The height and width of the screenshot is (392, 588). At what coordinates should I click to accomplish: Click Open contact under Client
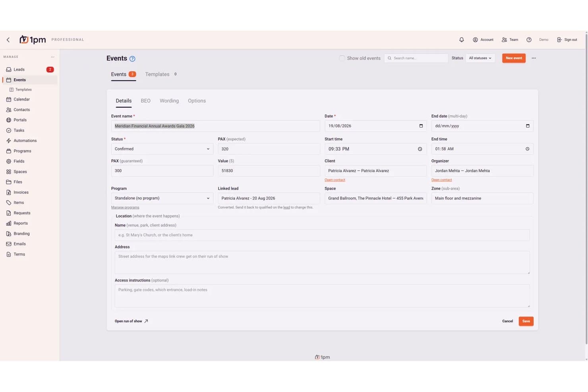click(x=335, y=180)
